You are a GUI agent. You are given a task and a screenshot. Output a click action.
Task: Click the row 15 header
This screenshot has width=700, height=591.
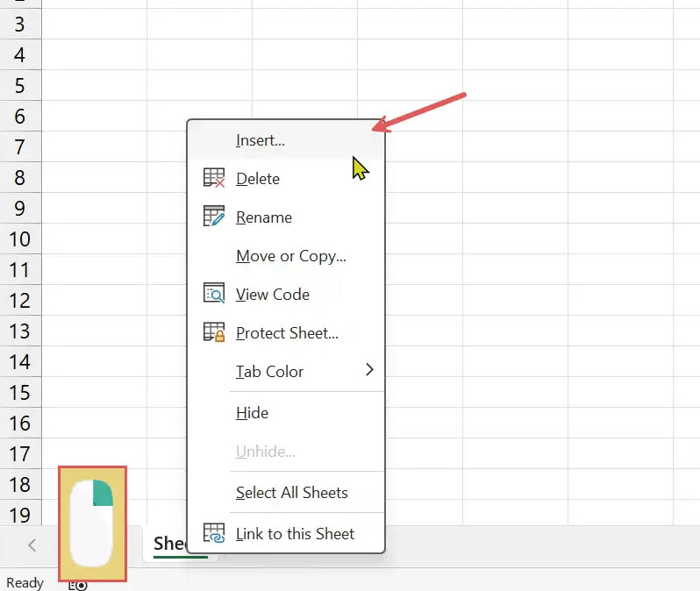(x=20, y=393)
